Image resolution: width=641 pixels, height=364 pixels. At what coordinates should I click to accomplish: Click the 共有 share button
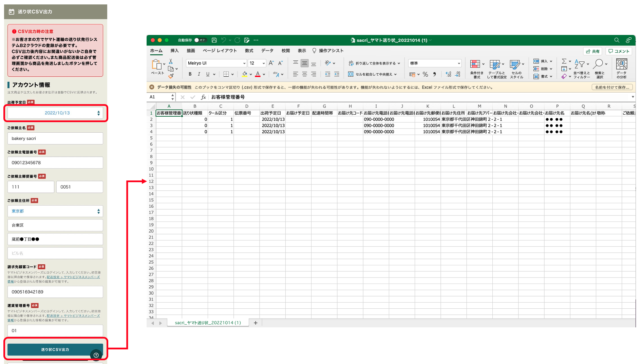(x=592, y=51)
